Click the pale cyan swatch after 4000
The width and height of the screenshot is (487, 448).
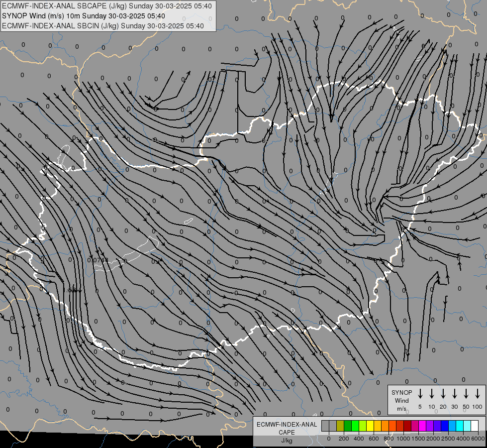tap(467, 426)
